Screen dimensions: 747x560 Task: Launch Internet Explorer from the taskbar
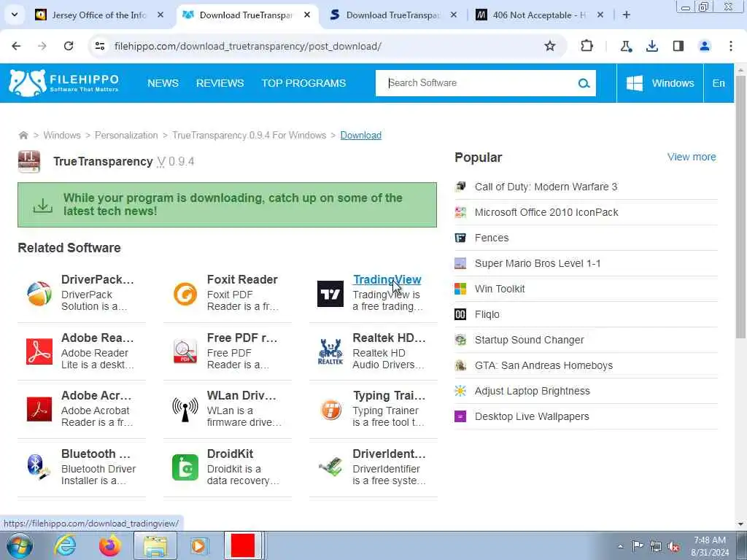click(65, 545)
